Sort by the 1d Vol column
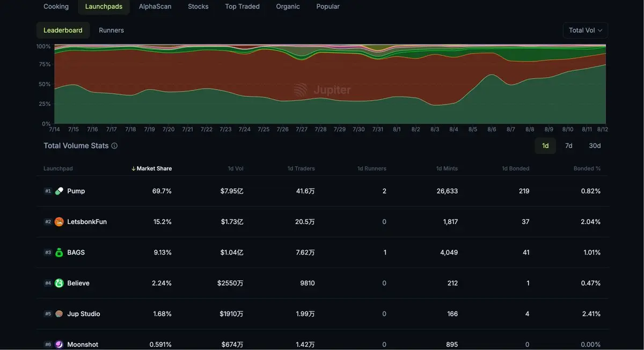The height and width of the screenshot is (350, 644). 236,168
